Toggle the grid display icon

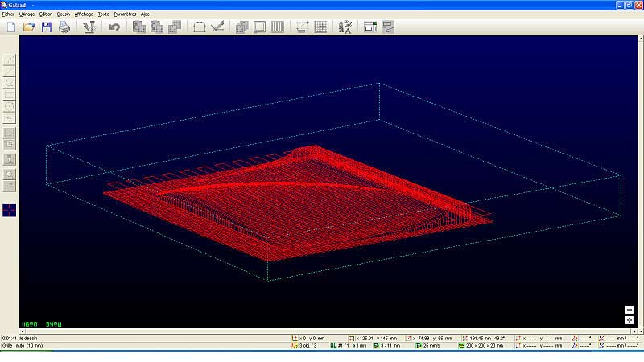pos(320,27)
